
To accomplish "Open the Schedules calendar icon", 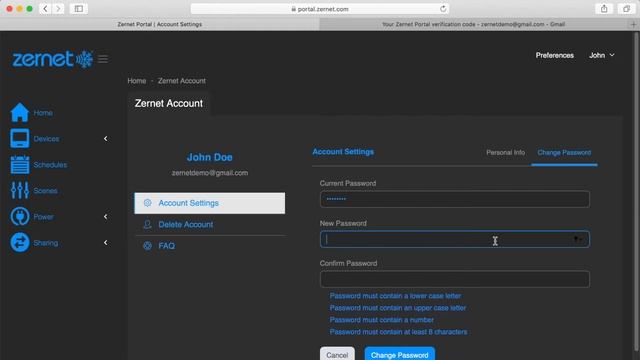I will point(20,164).
